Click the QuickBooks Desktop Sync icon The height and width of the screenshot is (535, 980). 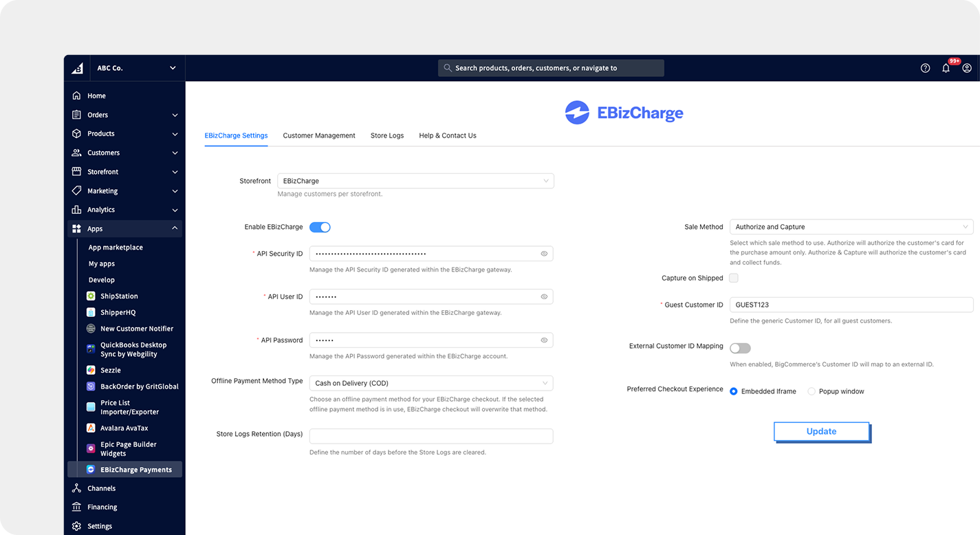pos(91,349)
